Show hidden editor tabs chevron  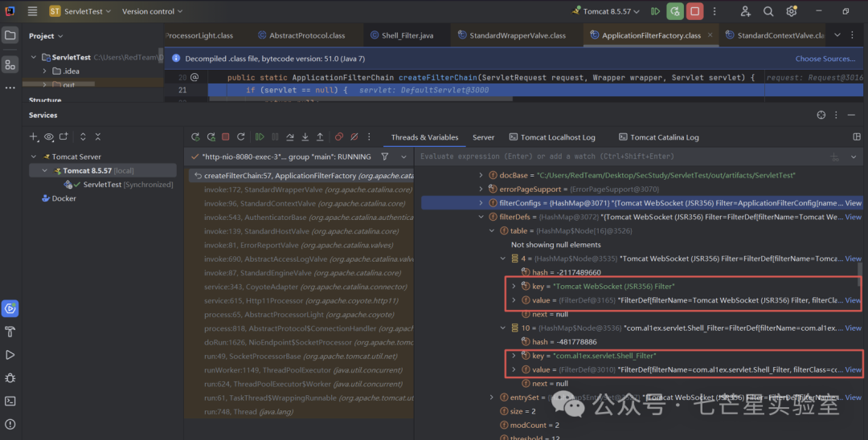click(x=837, y=35)
